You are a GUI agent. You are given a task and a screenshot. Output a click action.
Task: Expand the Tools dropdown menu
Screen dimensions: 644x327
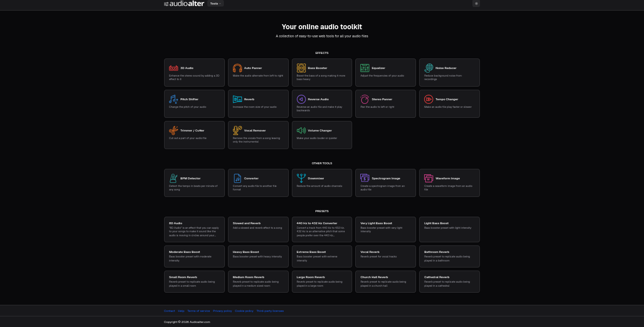215,4
